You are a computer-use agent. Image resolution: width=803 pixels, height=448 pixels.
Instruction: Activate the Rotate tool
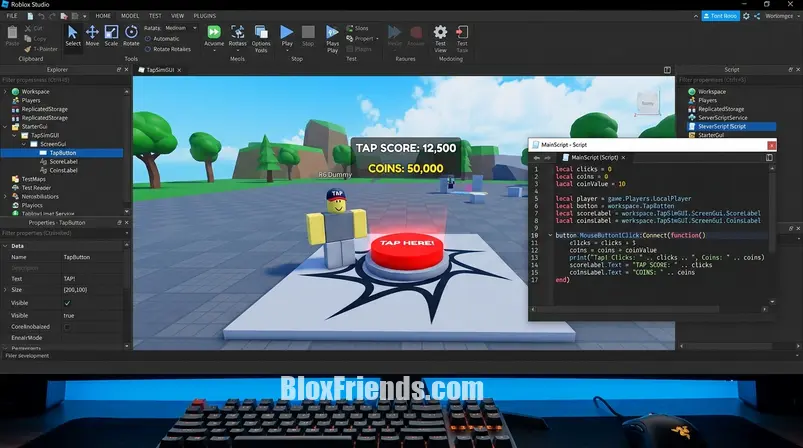point(131,36)
